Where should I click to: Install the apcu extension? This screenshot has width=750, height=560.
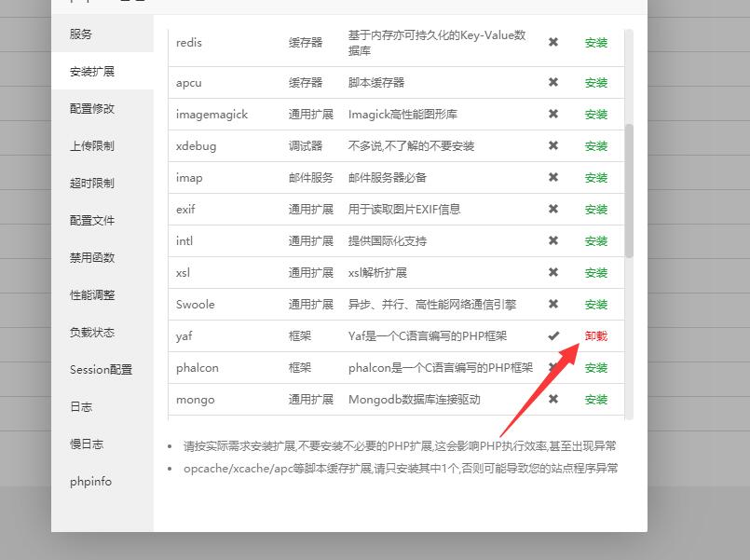point(596,83)
